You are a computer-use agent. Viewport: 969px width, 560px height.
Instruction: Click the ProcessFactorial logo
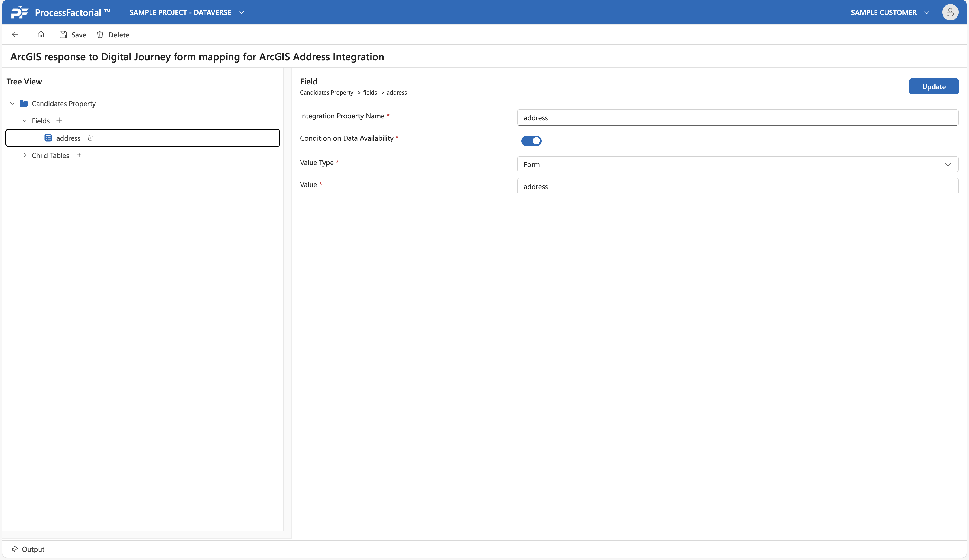[20, 12]
